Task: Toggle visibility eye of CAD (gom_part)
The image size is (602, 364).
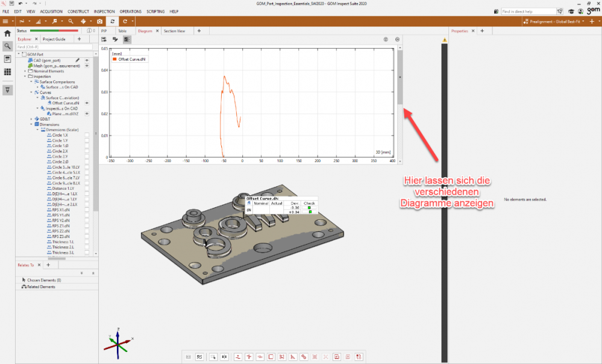Action: (87, 60)
